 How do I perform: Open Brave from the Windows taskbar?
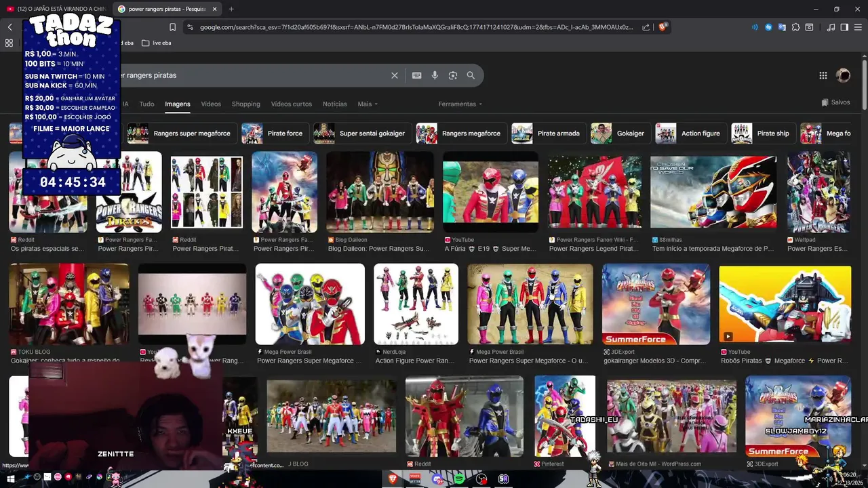pos(393,479)
